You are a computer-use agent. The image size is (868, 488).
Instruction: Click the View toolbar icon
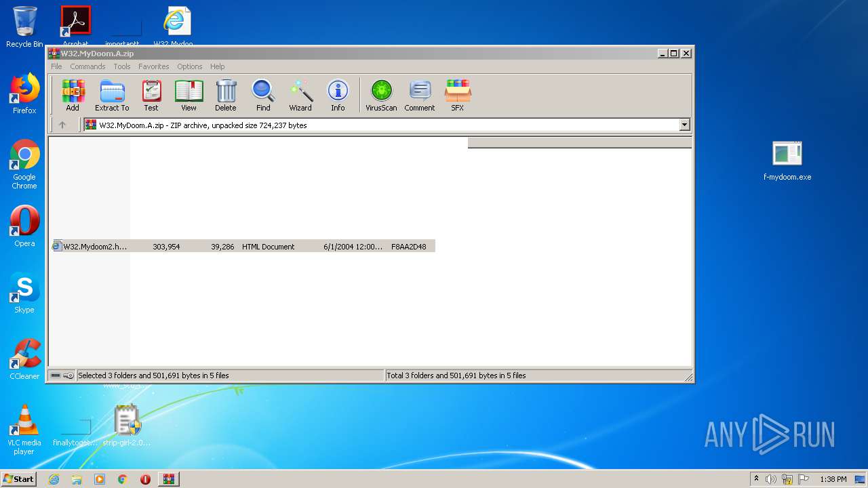click(189, 96)
